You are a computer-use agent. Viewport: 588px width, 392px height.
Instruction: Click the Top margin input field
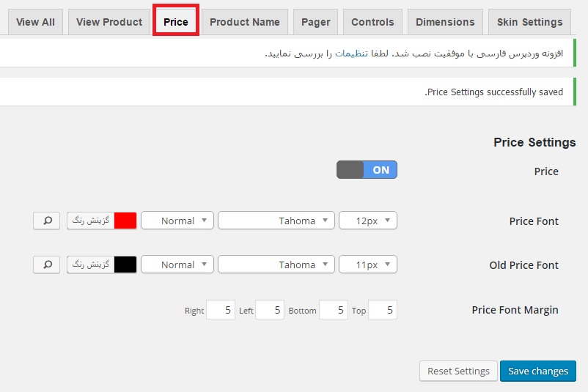[x=383, y=310]
